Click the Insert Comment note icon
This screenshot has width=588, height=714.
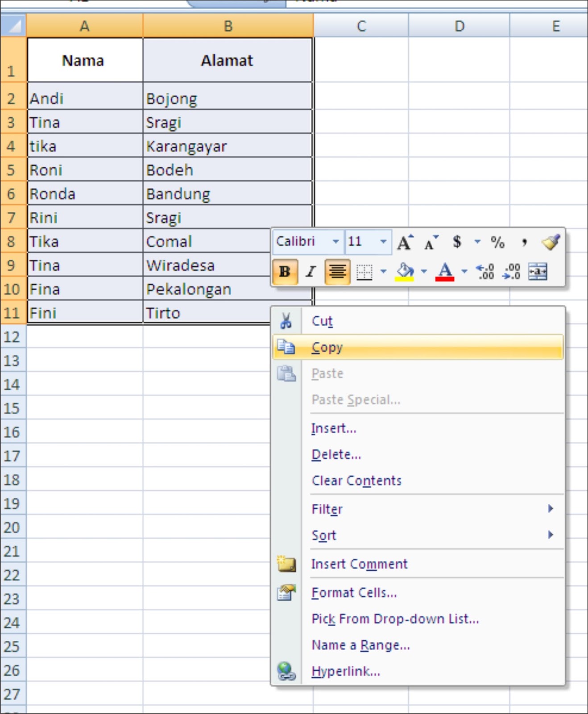[286, 564]
